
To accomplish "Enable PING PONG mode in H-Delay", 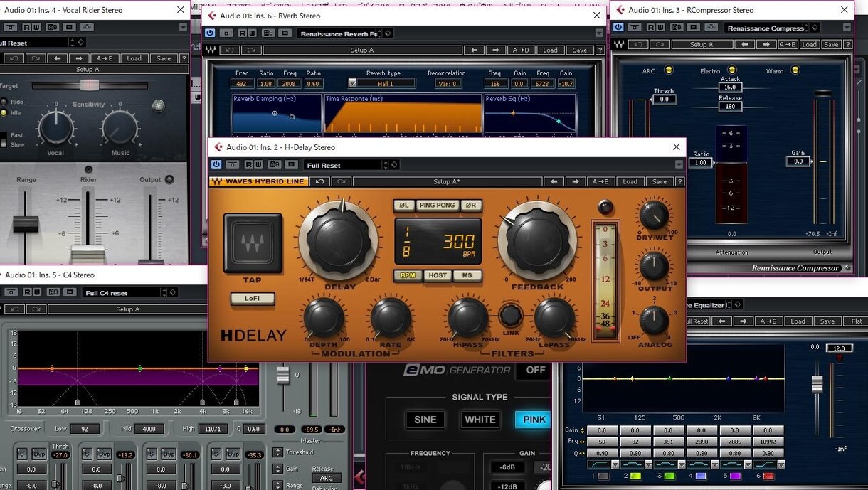I will pos(437,205).
